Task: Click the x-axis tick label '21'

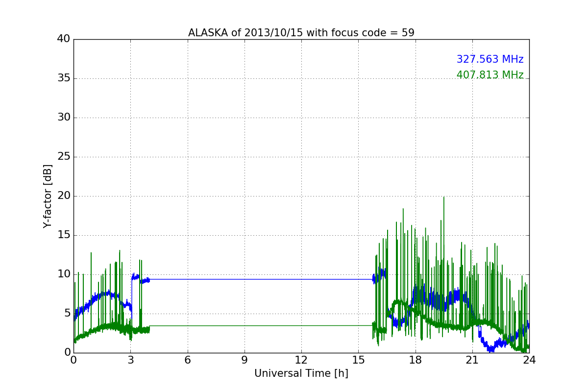Action: click(x=472, y=360)
